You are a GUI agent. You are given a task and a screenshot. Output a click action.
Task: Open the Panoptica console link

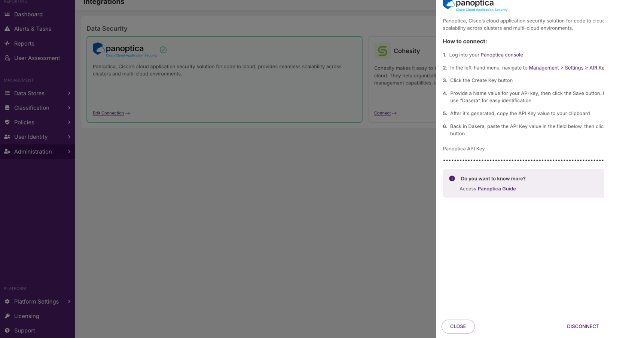[501, 55]
